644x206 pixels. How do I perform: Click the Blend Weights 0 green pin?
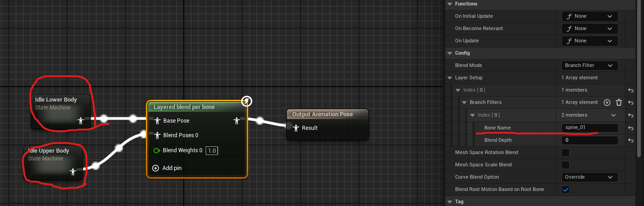coord(157,150)
